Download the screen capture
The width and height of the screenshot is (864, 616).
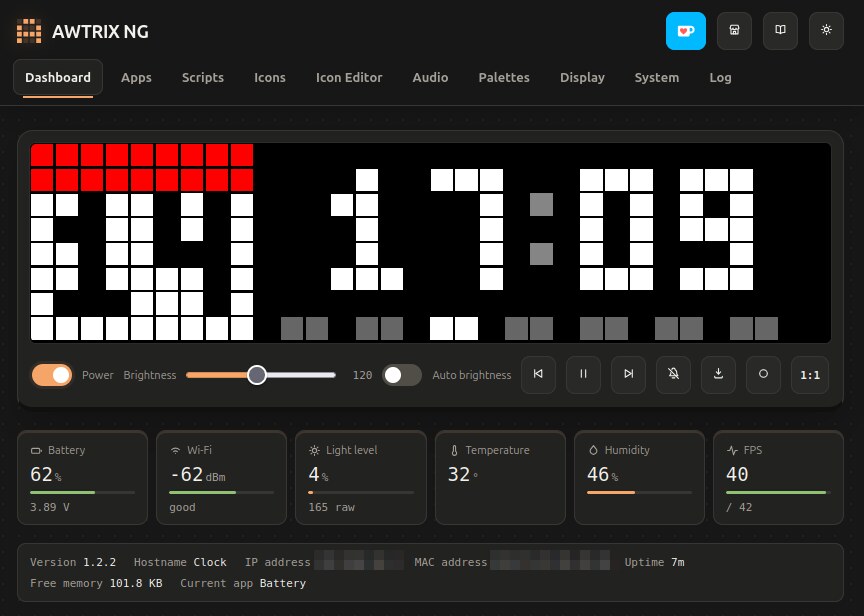click(x=718, y=375)
